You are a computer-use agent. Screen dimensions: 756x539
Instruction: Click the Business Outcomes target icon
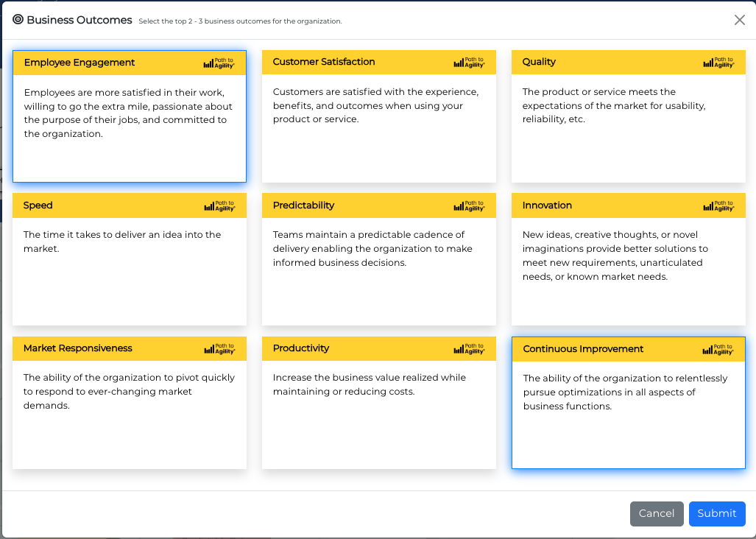pos(18,20)
